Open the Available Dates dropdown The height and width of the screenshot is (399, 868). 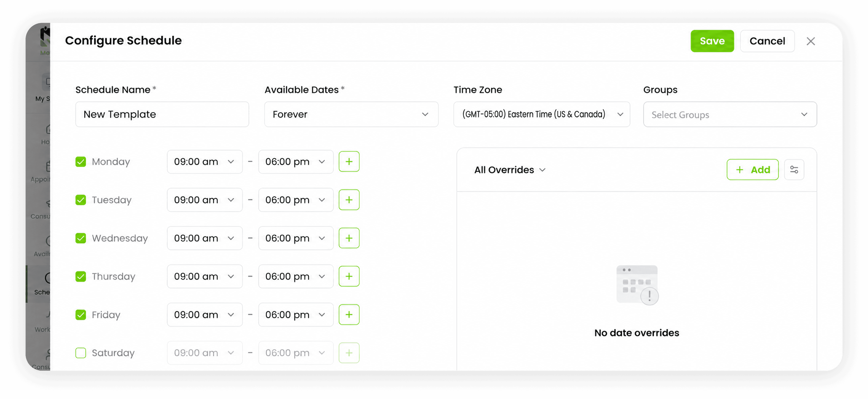(351, 115)
